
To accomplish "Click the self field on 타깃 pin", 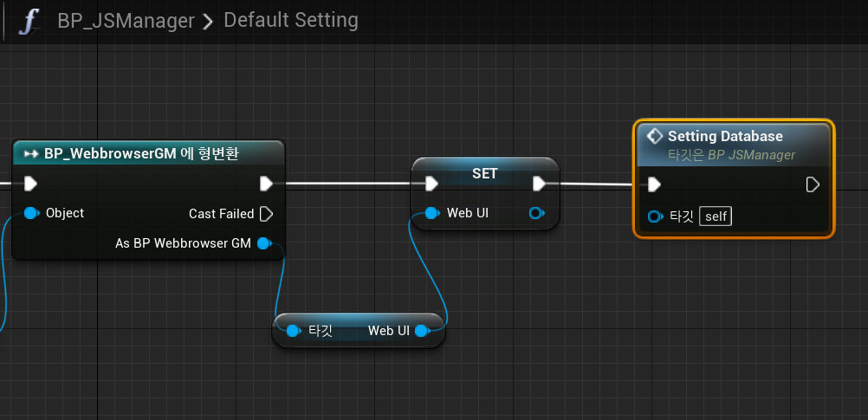I will pyautogui.click(x=716, y=216).
